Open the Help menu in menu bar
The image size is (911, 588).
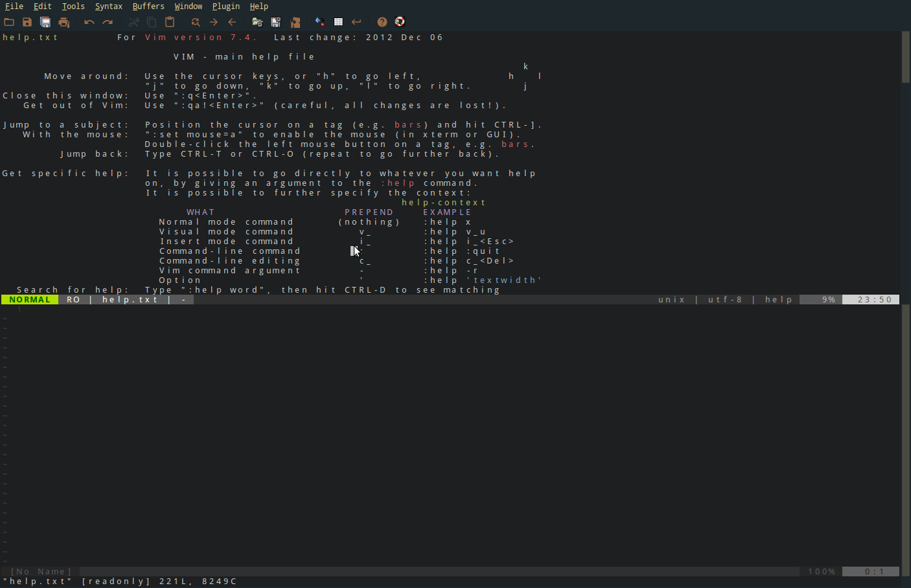pyautogui.click(x=259, y=6)
